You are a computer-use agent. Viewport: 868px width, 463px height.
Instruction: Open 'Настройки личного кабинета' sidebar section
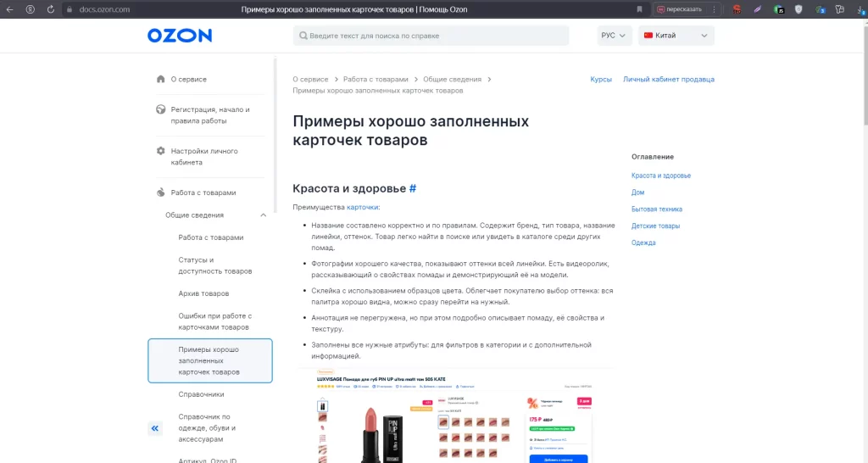203,157
